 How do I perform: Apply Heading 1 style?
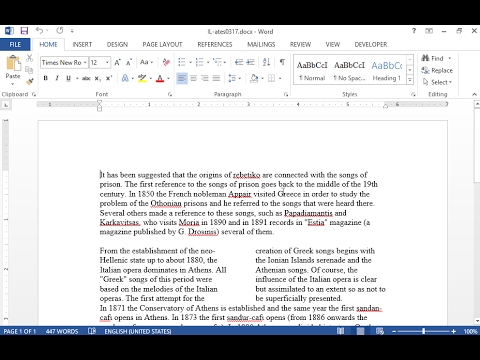(x=387, y=70)
